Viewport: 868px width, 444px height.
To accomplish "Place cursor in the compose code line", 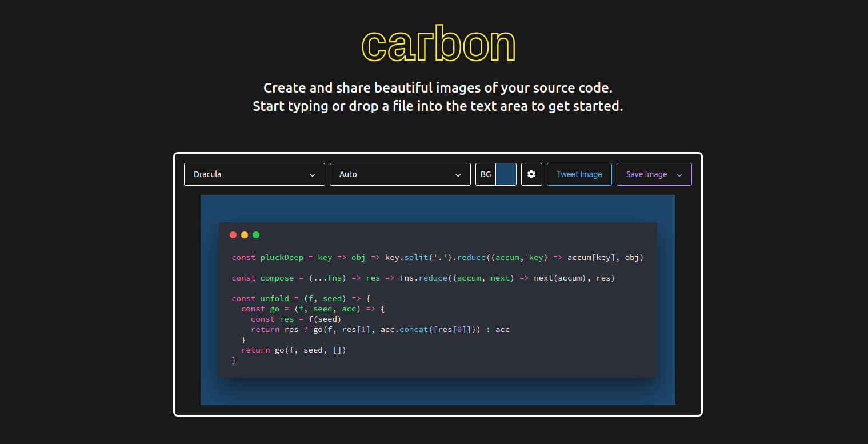I will click(x=423, y=278).
